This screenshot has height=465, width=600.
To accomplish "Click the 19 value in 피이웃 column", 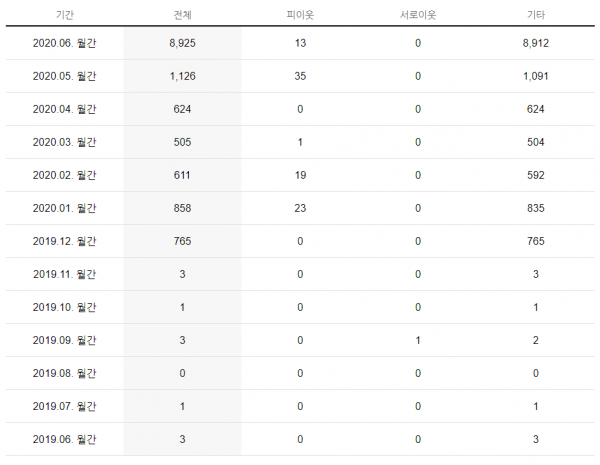I will [x=300, y=175].
